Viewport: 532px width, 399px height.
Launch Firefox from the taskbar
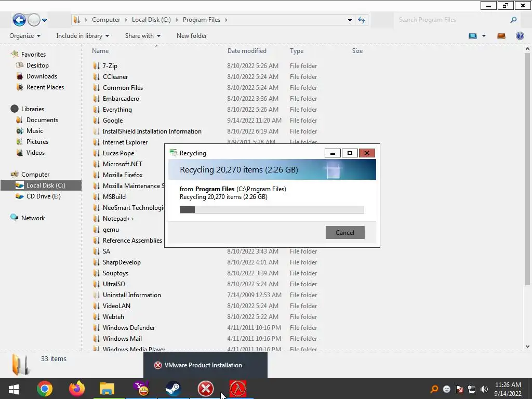click(77, 389)
